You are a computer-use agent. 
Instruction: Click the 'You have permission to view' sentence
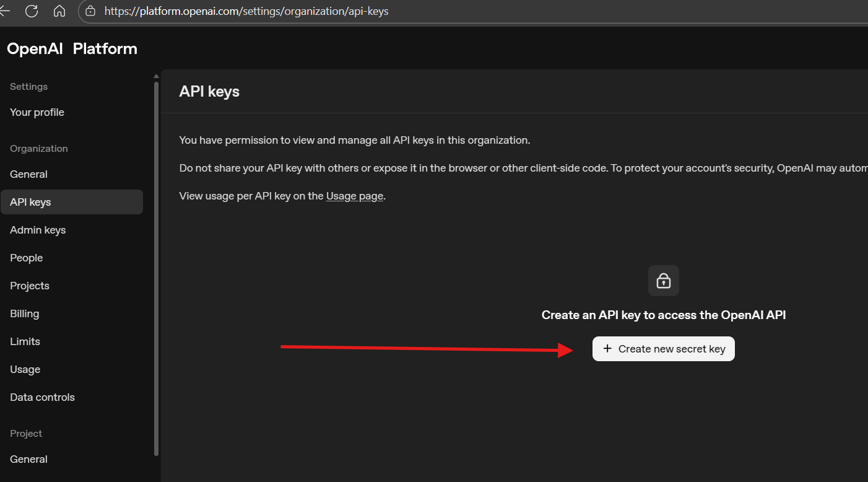click(355, 140)
